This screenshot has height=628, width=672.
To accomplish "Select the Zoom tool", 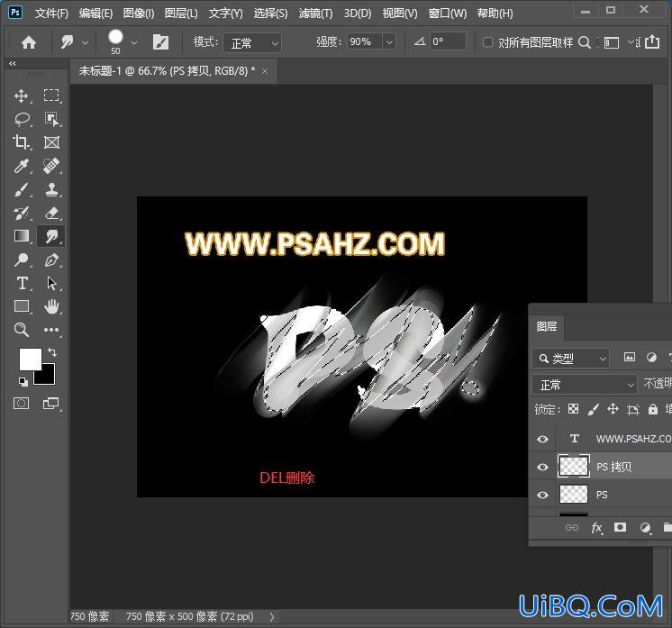I will 22,330.
